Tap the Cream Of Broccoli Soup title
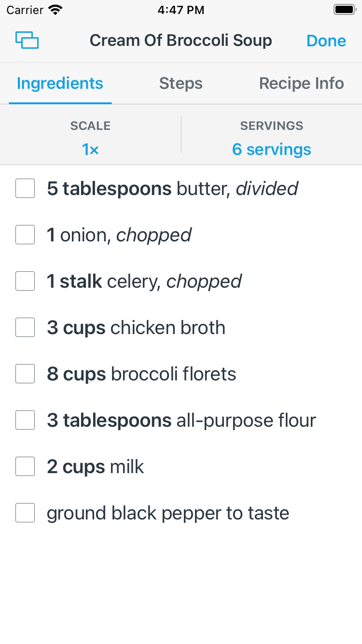The width and height of the screenshot is (362, 644). point(181,41)
